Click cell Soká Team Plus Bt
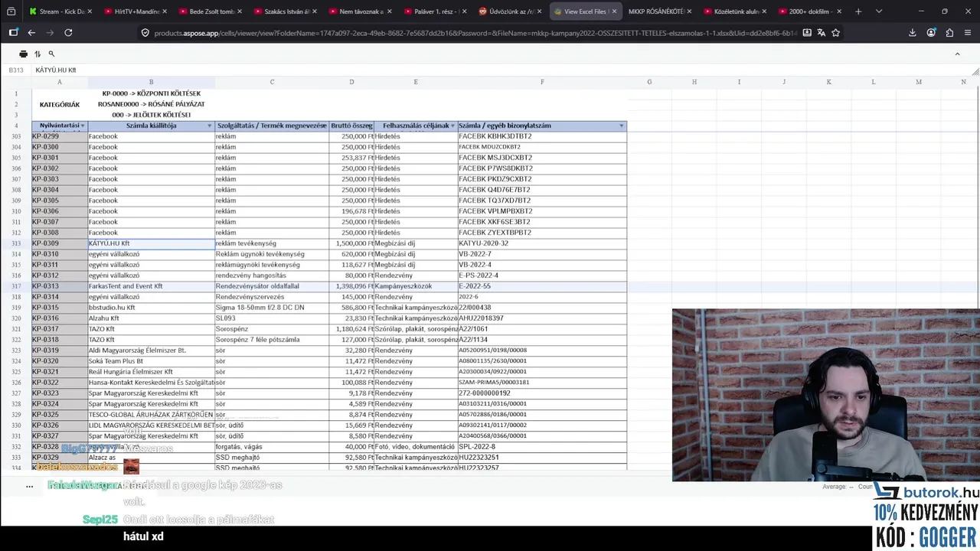Screen dimensions: 980x551 tap(151, 361)
